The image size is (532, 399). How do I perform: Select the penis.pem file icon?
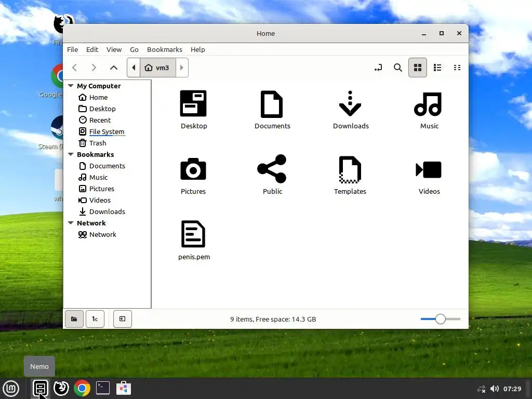pos(193,234)
